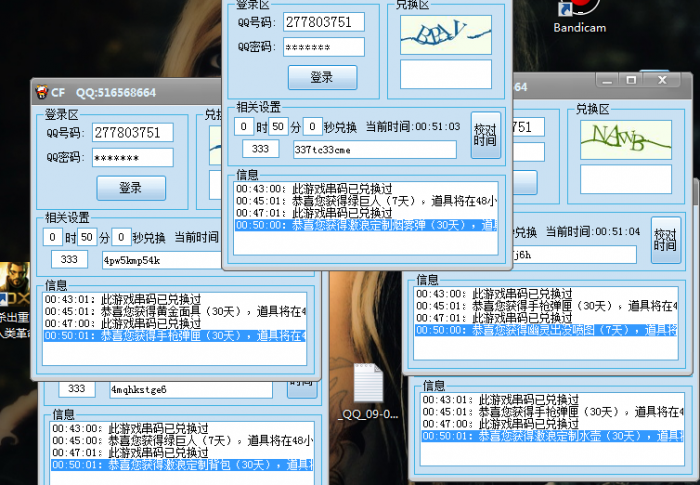
Task: Open the Bandicam desktop shortcut
Action: [579, 16]
